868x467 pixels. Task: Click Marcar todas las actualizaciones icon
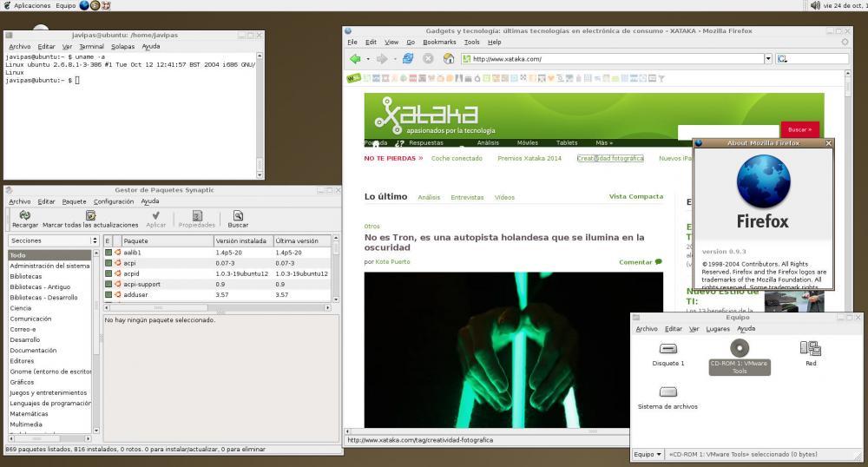point(90,215)
